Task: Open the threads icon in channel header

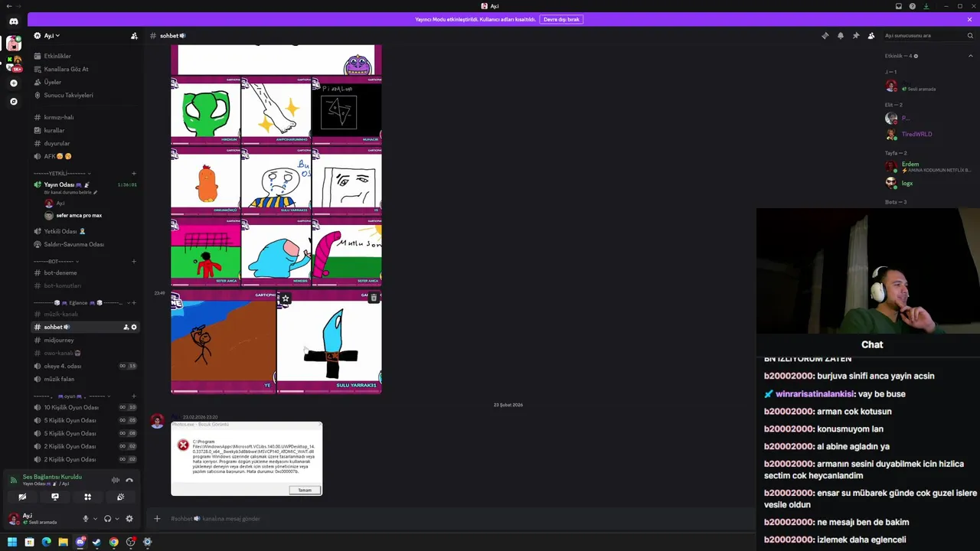Action: point(825,36)
